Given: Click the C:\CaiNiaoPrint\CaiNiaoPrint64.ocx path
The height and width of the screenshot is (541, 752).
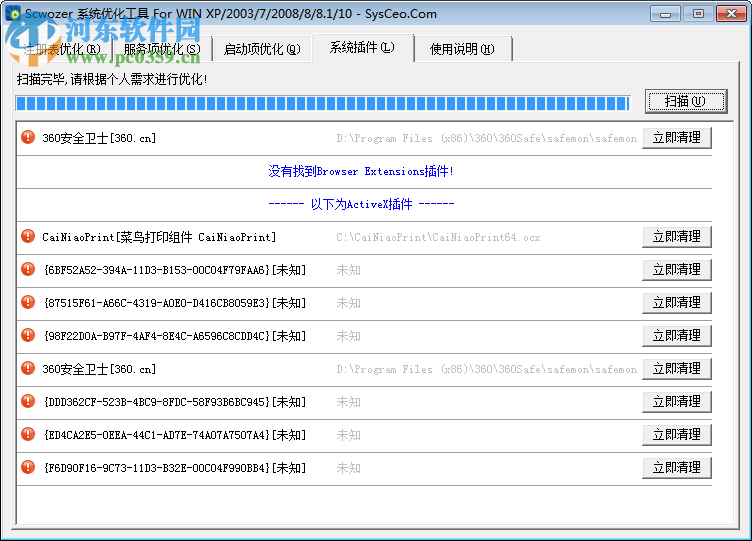Looking at the screenshot, I should pyautogui.click(x=438, y=237).
